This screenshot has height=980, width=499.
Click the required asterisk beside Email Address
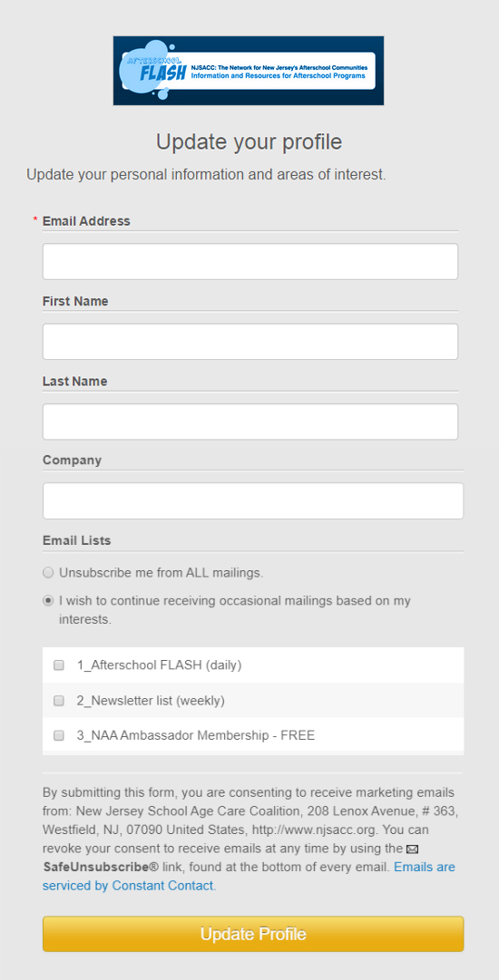coord(35,220)
